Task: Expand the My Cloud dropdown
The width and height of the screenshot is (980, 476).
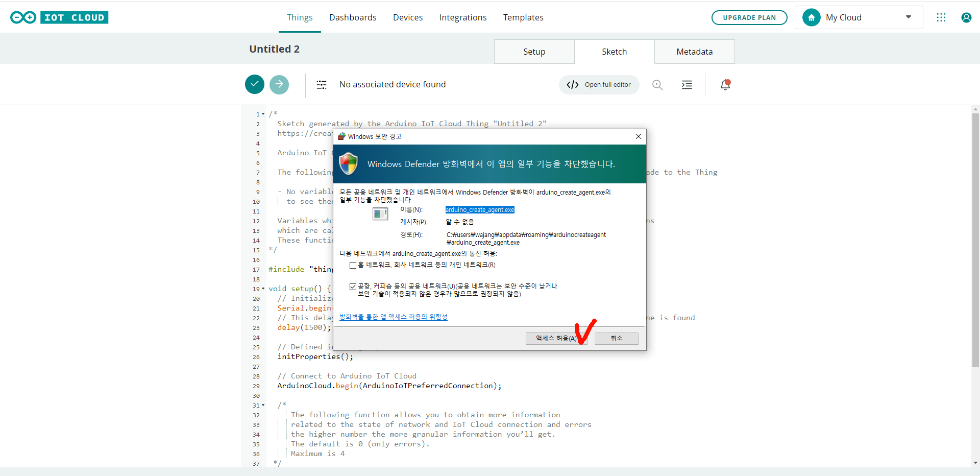Action: coord(909,17)
